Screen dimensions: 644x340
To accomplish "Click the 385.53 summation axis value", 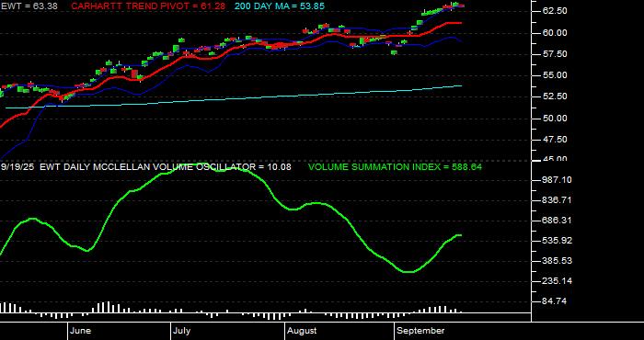I will pos(558,261).
